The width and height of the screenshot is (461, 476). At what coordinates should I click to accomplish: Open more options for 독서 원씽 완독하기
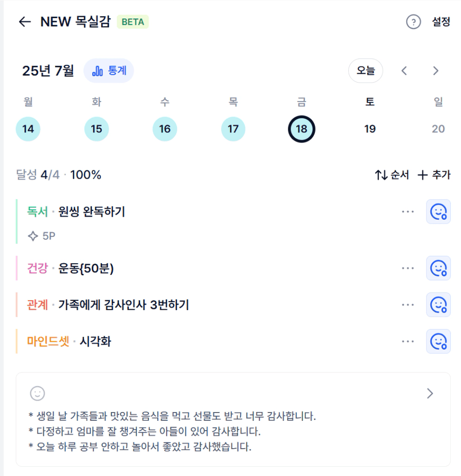[x=408, y=211]
